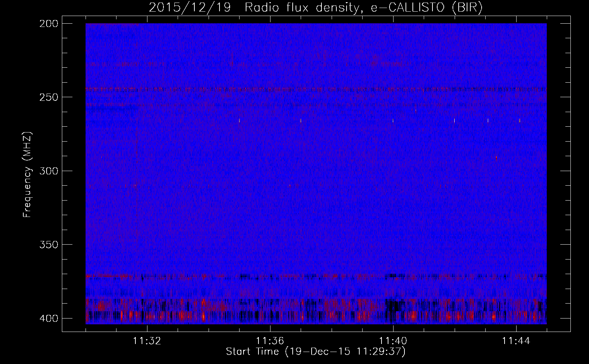589x364 pixels.
Task: Click the 11:32 time tick label
Action: 147,341
